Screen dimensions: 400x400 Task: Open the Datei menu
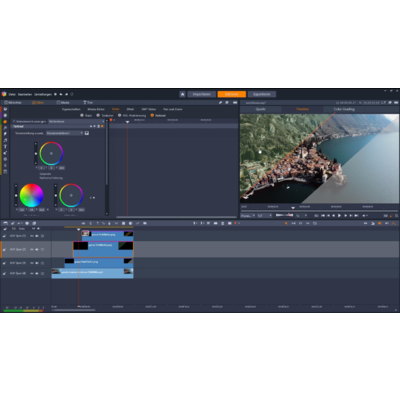[12, 94]
